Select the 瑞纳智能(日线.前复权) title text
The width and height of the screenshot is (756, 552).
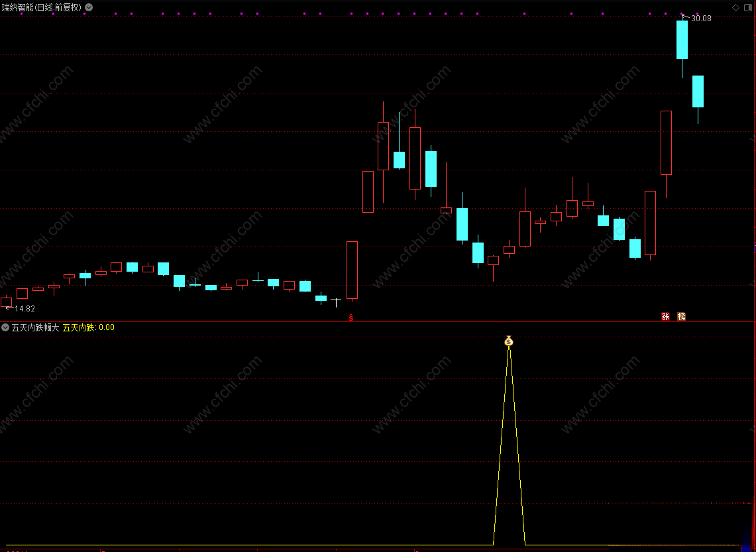click(42, 7)
